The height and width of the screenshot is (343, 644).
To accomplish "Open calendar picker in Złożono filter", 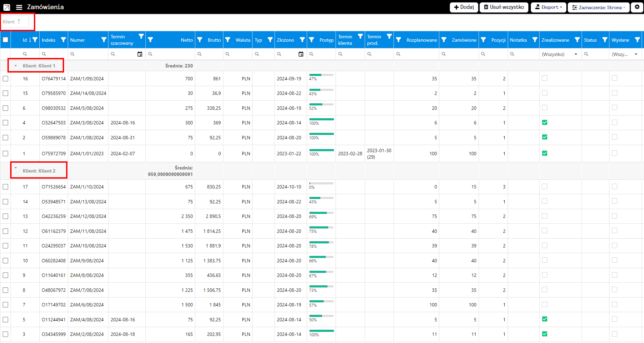I will [x=301, y=54].
